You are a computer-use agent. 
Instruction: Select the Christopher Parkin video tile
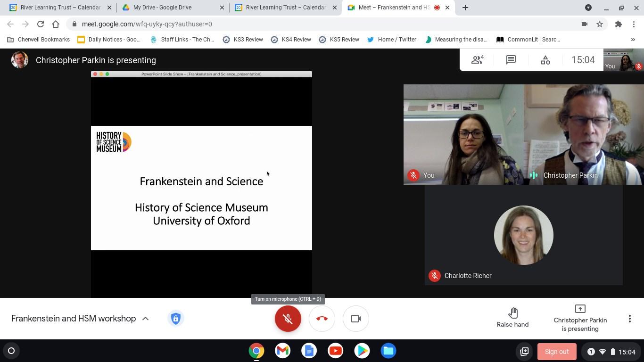point(584,134)
